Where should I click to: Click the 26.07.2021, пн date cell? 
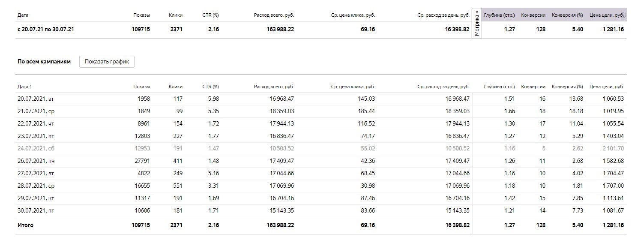[36, 161]
